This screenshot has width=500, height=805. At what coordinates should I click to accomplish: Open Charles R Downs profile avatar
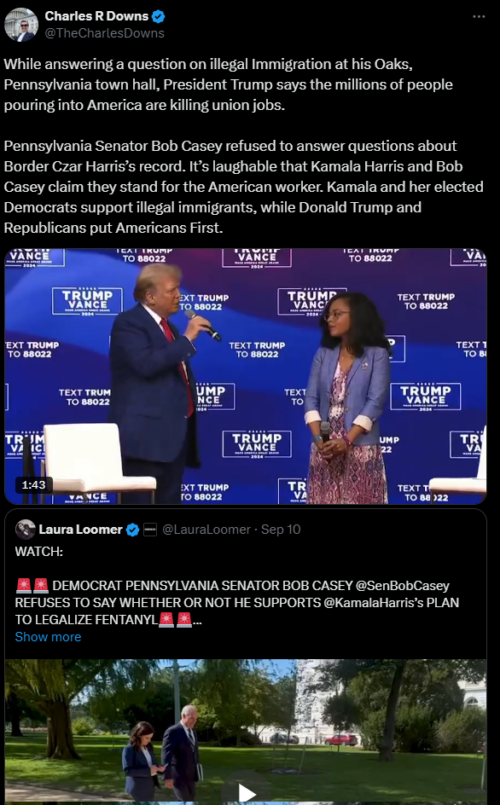[21, 25]
